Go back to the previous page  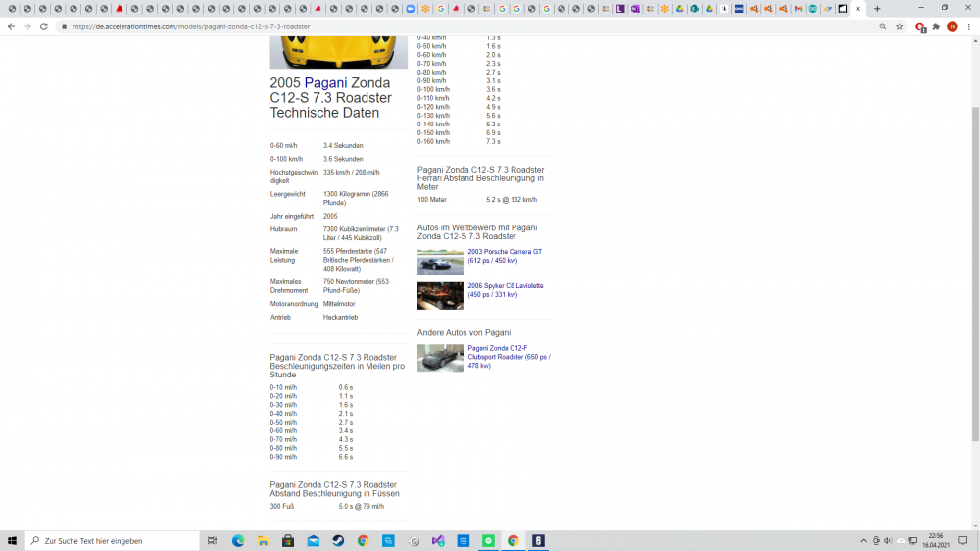pos(11,26)
